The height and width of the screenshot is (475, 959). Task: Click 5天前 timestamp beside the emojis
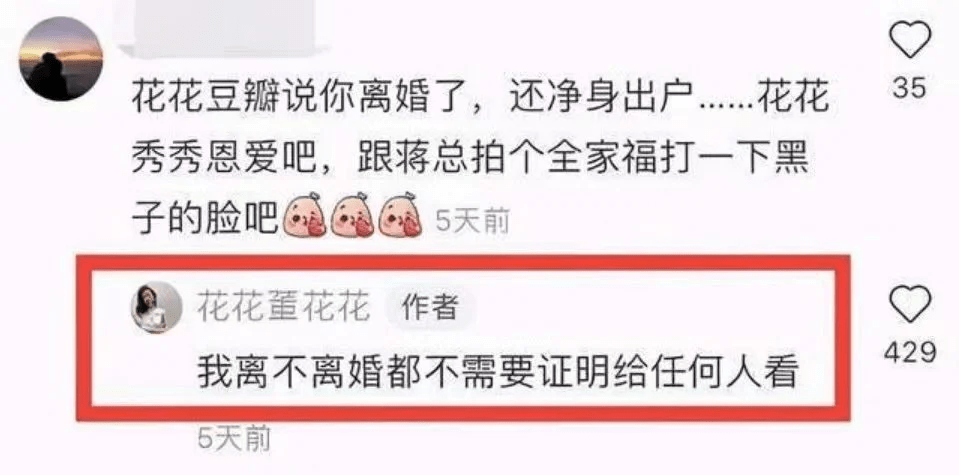[x=472, y=223]
